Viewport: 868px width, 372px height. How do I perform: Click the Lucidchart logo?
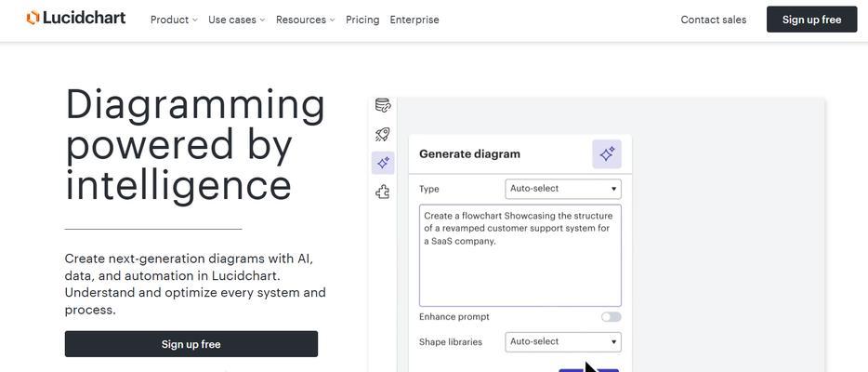tap(76, 19)
